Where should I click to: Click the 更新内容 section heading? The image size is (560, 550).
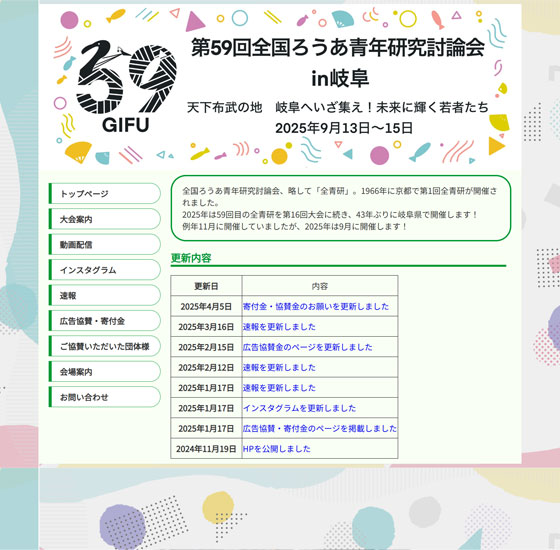tap(191, 258)
